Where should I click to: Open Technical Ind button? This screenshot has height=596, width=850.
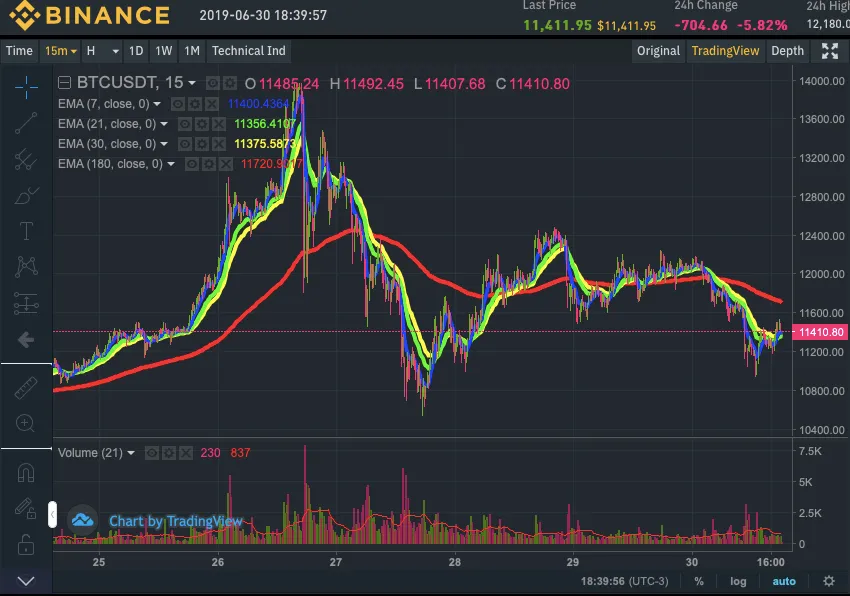249,51
